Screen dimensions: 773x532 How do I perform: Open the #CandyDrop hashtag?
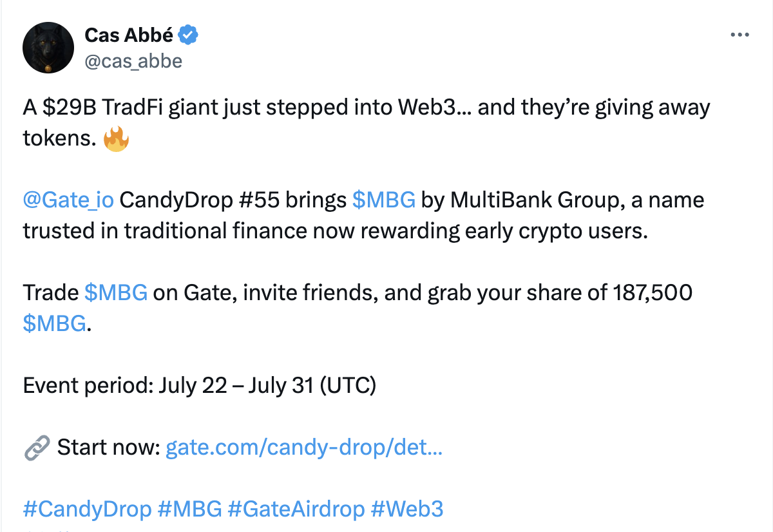[87, 509]
